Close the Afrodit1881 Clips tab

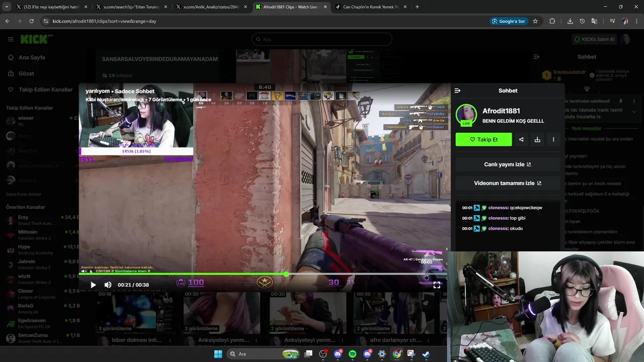click(326, 7)
